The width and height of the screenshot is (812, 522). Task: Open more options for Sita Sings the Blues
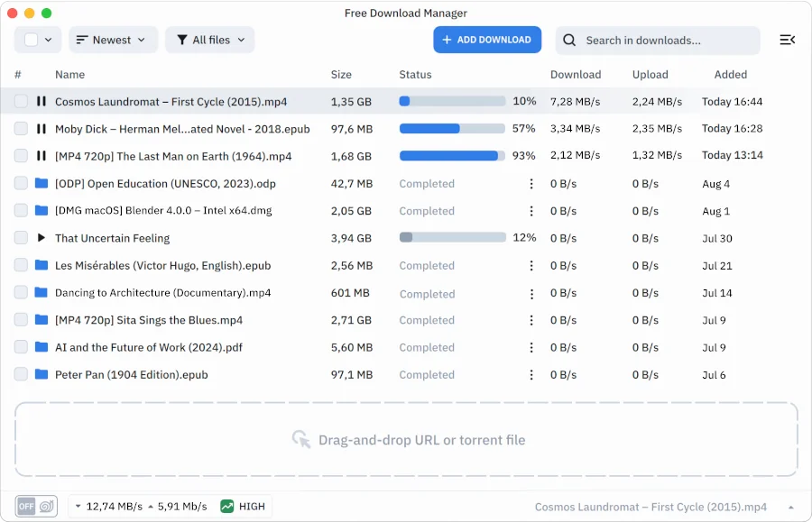point(531,320)
